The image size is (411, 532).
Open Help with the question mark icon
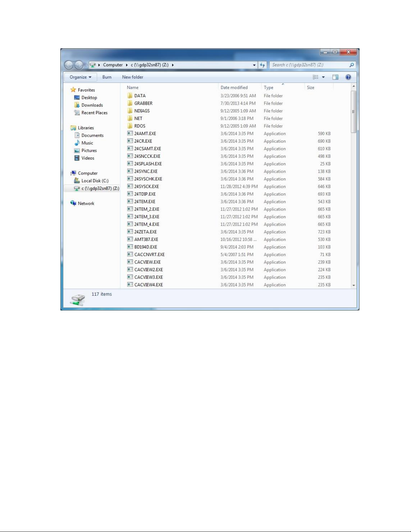tap(348, 77)
